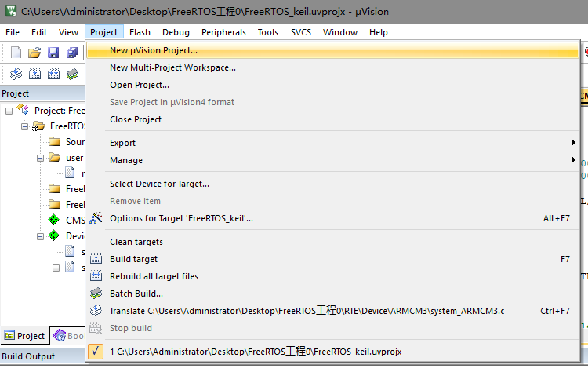Image resolution: width=588 pixels, height=383 pixels.
Task: Choose Batch Build... menu entry
Action: (x=333, y=294)
